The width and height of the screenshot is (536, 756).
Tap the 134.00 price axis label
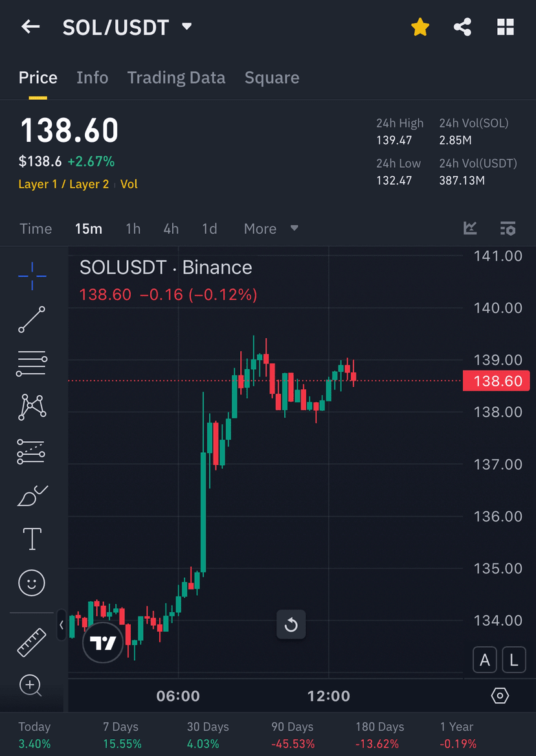pyautogui.click(x=498, y=621)
